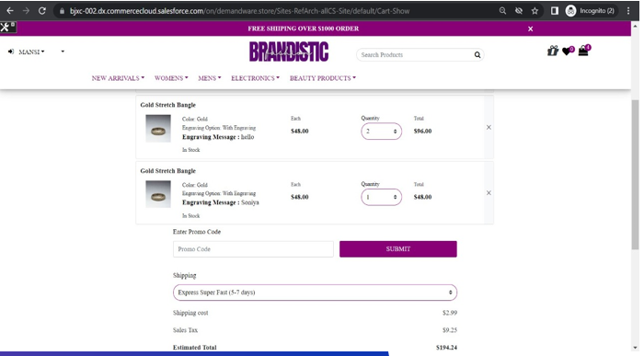Open the BEAUTY PRODUCTS menu
Image resolution: width=644 pixels, height=356 pixels.
click(322, 78)
